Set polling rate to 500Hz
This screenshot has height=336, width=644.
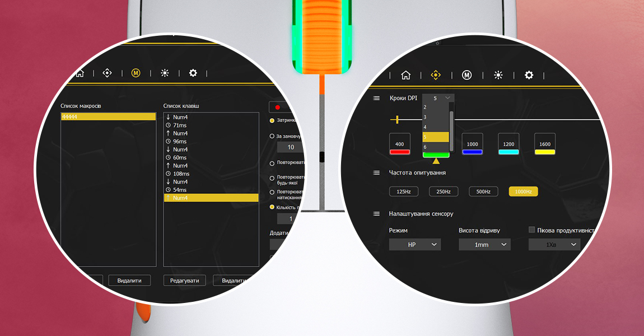(x=483, y=192)
